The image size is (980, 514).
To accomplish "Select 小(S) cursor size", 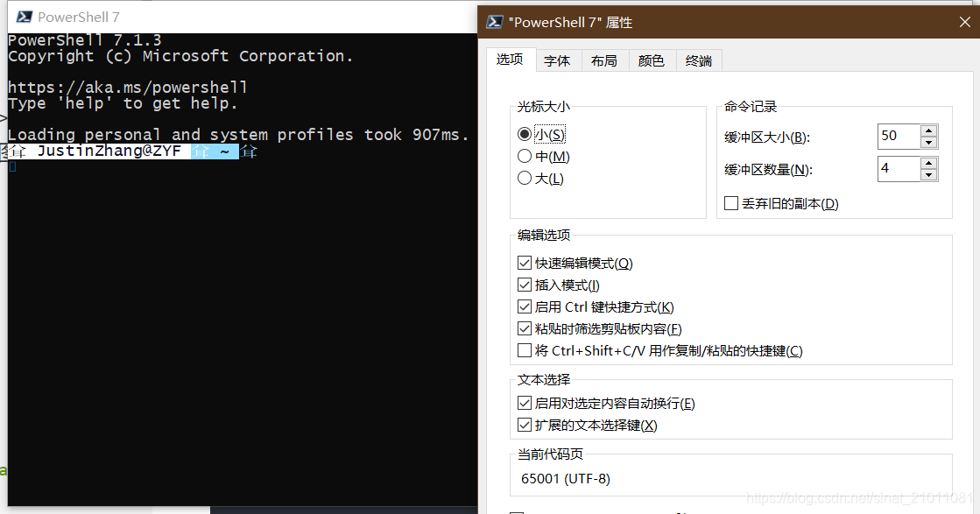I will point(525,134).
